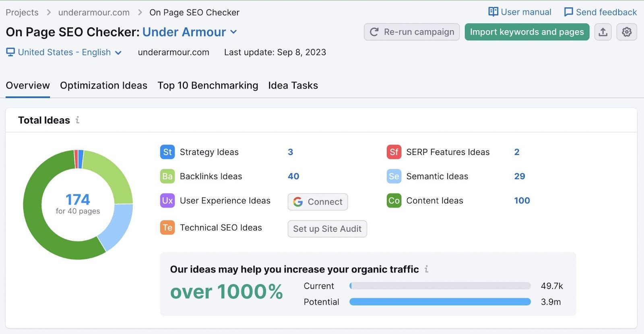This screenshot has height=334, width=644.
Task: Click the Total Ideas info icon
Action: click(77, 120)
